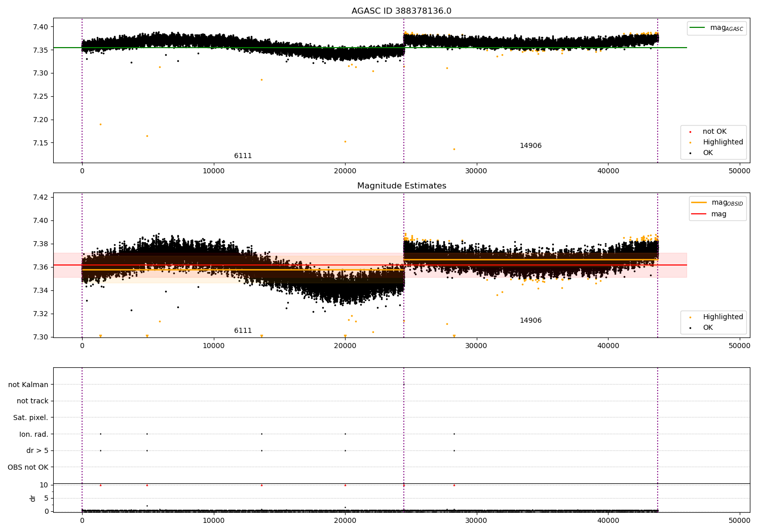Click OBSID label '6111' in Magnitude Estimates plot

point(243,331)
